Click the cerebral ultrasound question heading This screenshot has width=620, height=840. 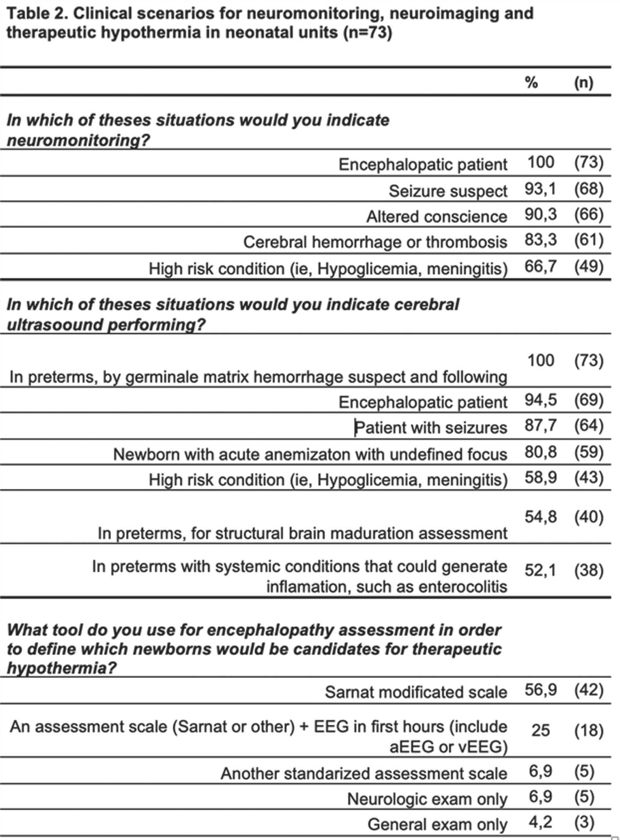[233, 314]
